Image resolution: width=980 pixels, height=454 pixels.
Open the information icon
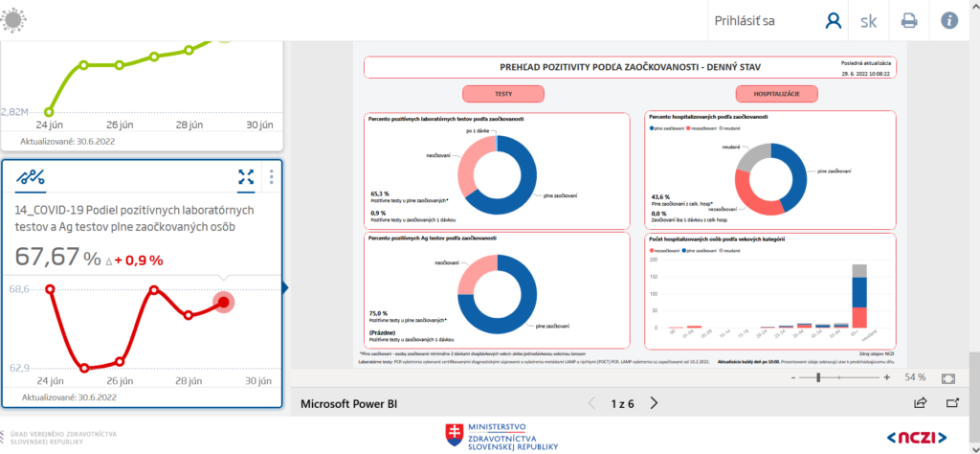[x=949, y=21]
